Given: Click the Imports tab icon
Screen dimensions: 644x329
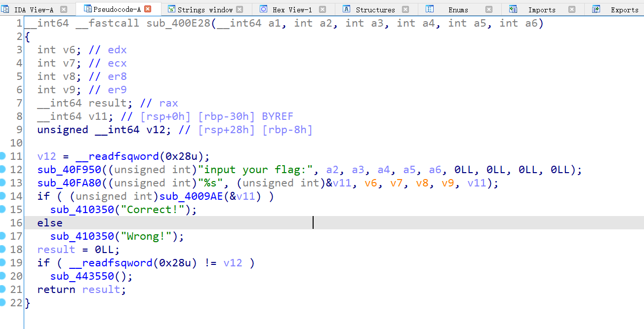Looking at the screenshot, I should coord(513,8).
